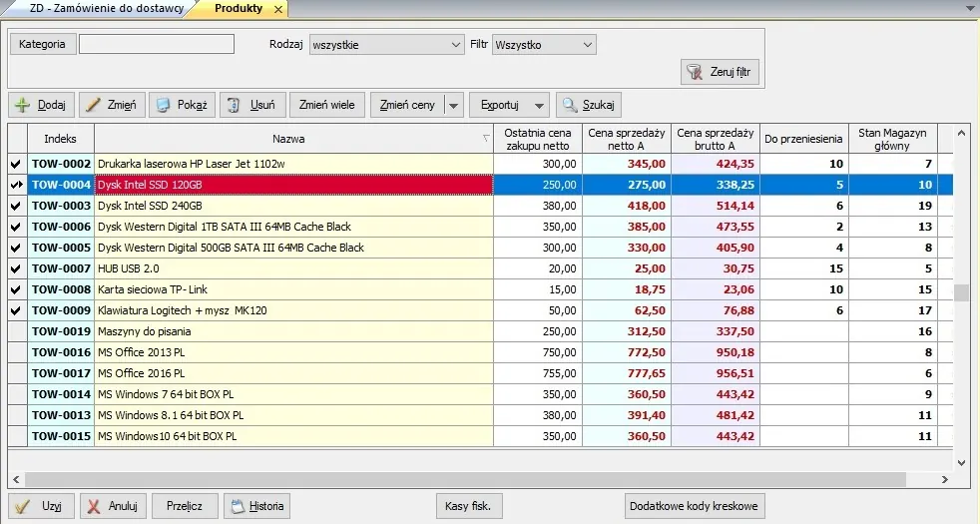Select the row MS Office 2013 PL
The image size is (980, 524).
click(x=480, y=352)
